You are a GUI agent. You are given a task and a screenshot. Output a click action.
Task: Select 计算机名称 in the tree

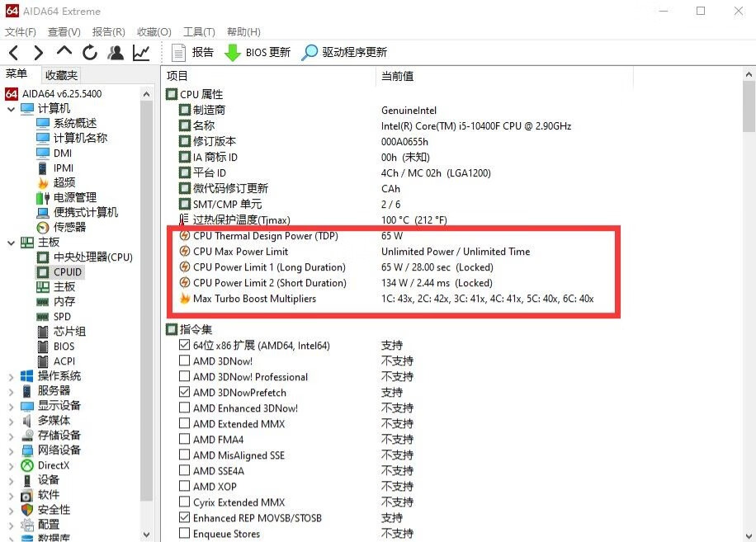click(x=80, y=138)
